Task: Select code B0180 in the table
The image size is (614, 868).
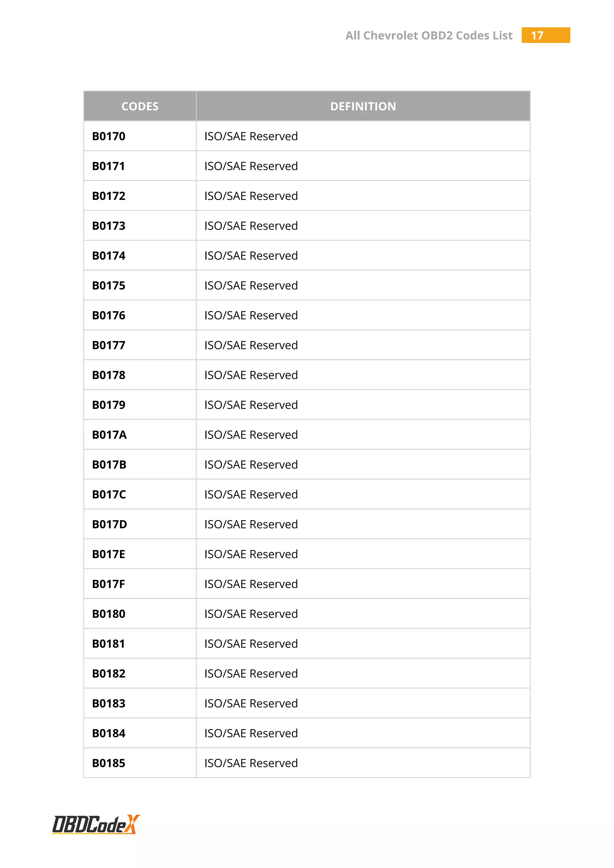Action: [109, 614]
